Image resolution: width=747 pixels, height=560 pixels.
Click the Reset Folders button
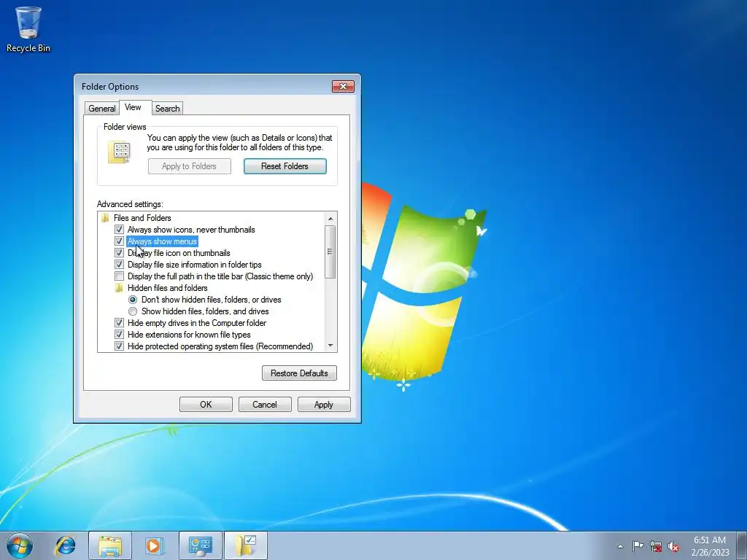(285, 166)
